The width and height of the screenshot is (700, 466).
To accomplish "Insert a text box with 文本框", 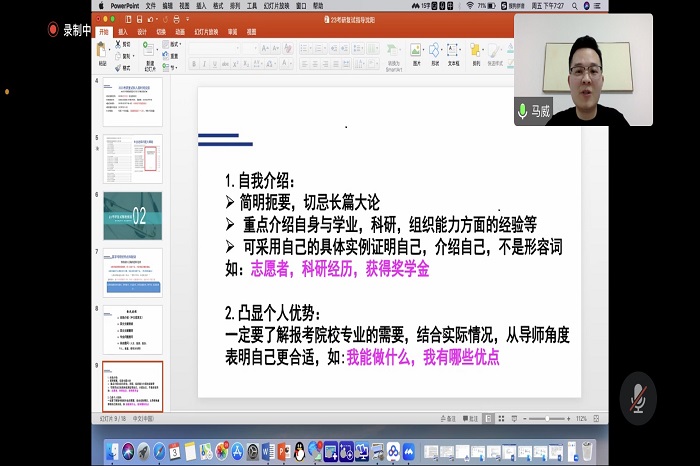I will pos(453,53).
